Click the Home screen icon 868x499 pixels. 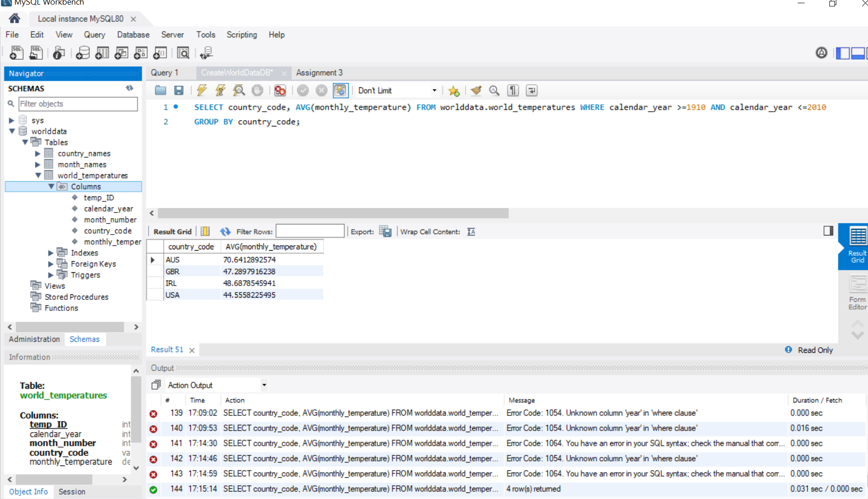(x=15, y=19)
